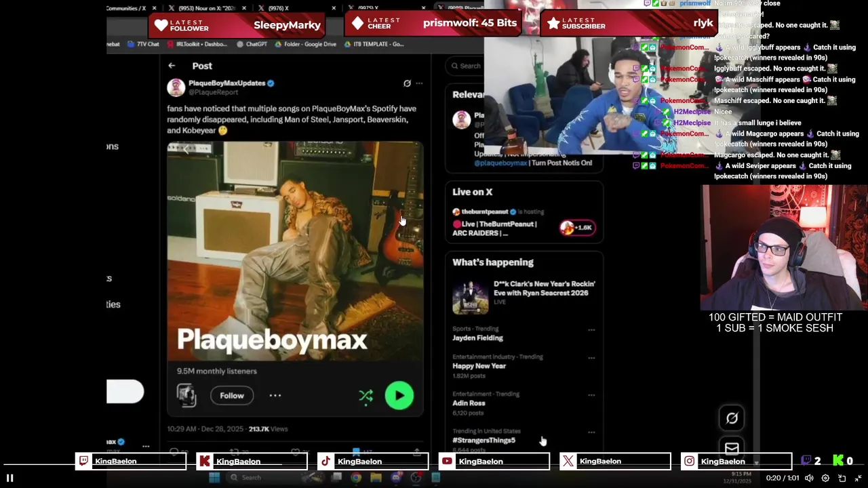Click the 213.7K Views count
Viewport: 868px width, 488px height.
tap(268, 429)
